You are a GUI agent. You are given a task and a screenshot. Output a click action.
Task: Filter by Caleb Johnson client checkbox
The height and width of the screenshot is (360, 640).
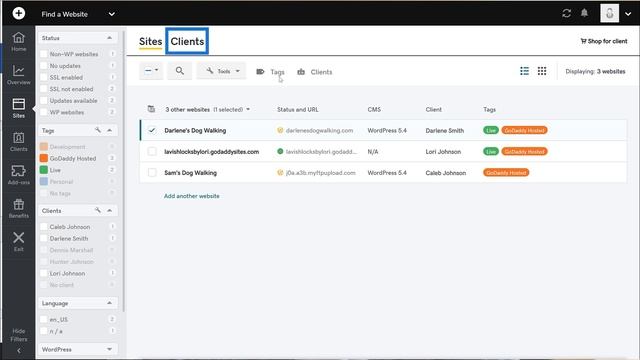click(44, 227)
